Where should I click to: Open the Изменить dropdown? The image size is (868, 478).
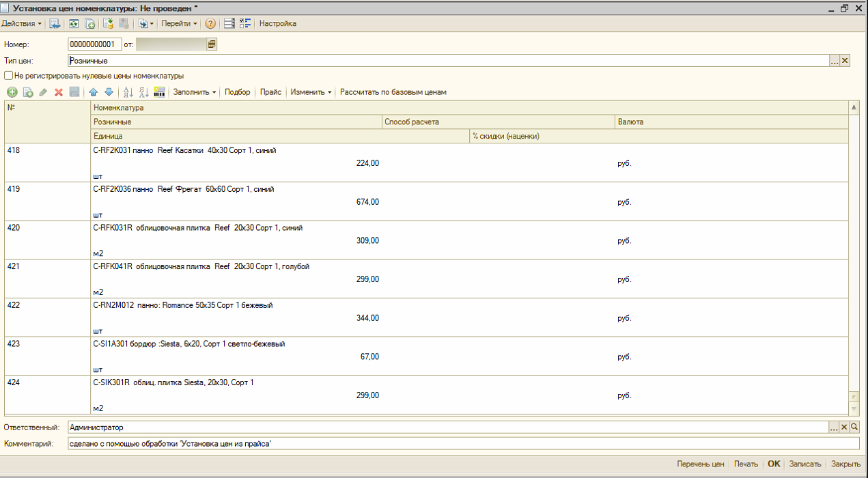(310, 92)
